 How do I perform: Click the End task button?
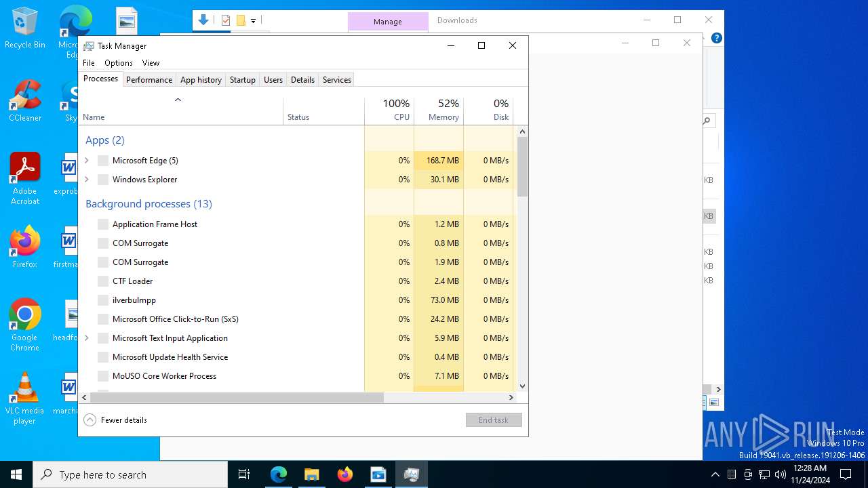tap(494, 420)
